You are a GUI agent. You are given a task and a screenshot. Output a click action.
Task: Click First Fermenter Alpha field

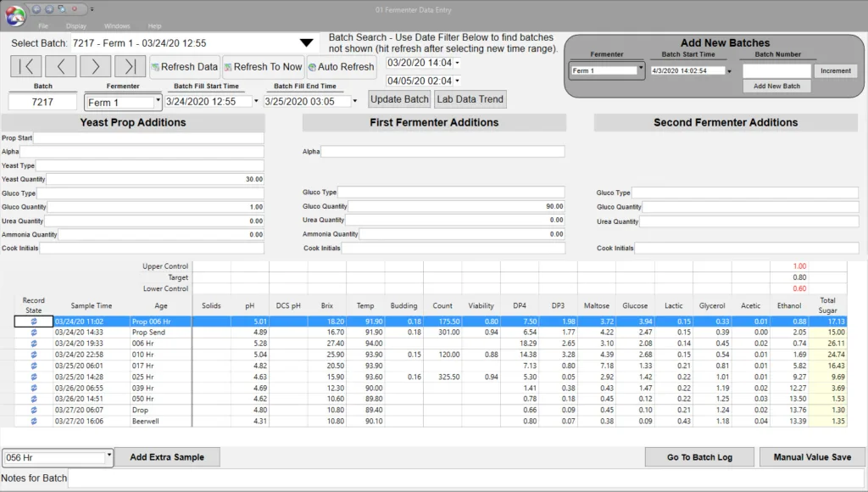[442, 151]
